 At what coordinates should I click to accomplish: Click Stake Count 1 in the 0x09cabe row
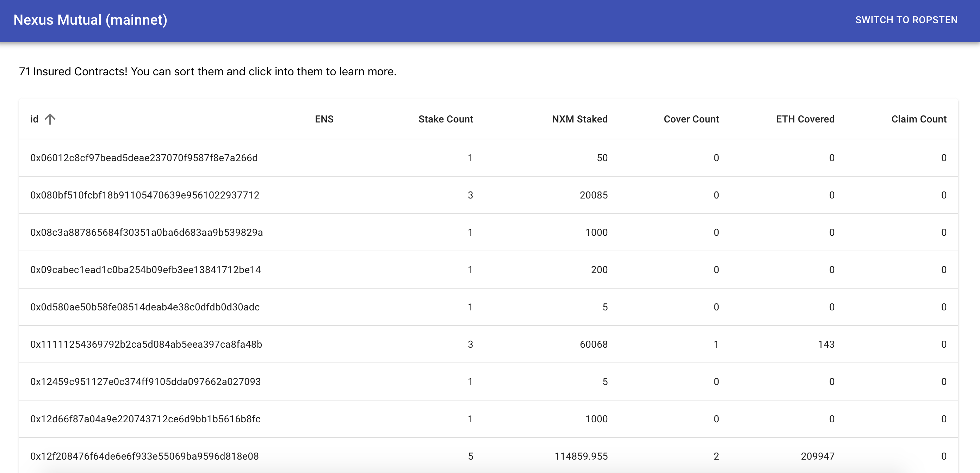point(470,270)
